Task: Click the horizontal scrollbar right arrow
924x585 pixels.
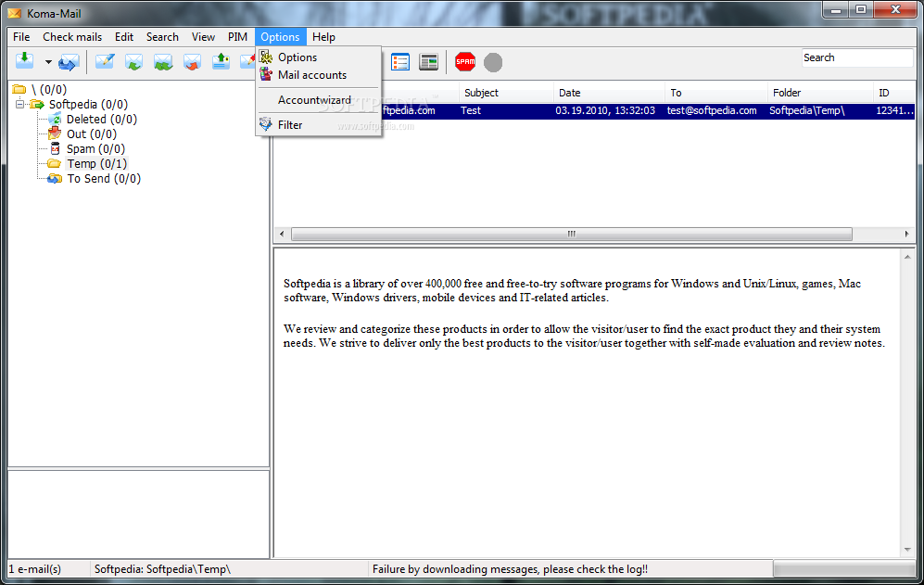Action: 906,235
